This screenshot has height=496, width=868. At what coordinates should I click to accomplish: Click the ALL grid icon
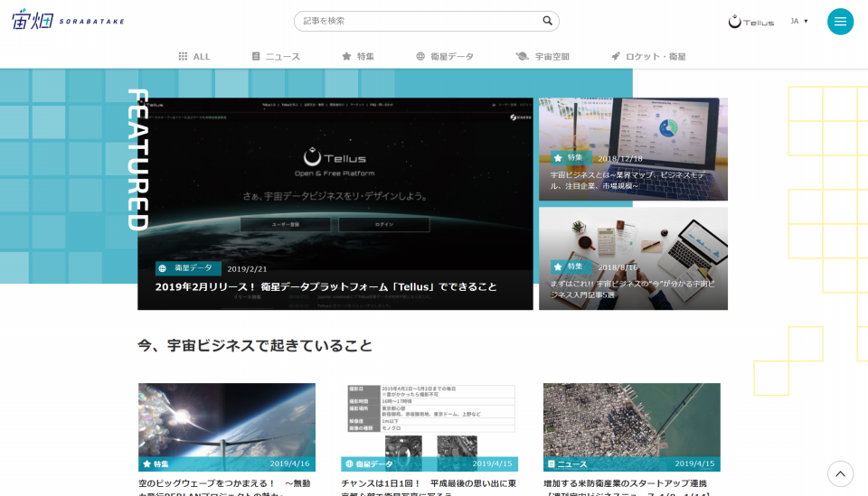pyautogui.click(x=183, y=56)
